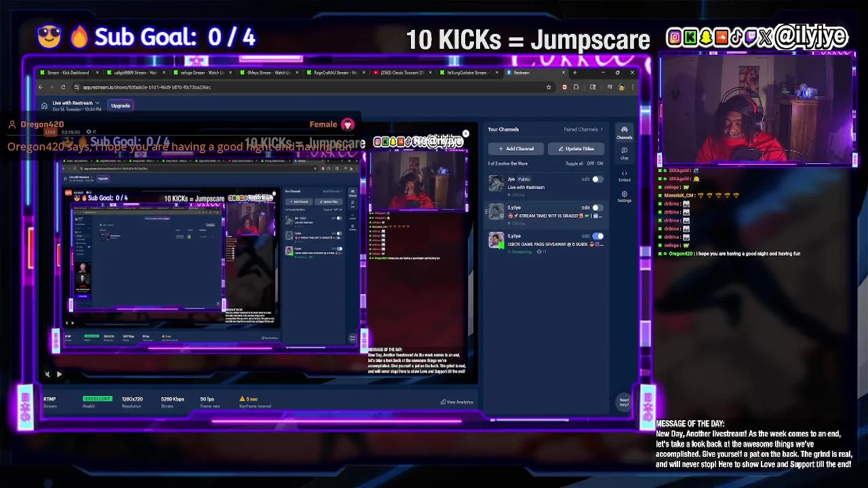Click Get More channels link

[x=519, y=163]
